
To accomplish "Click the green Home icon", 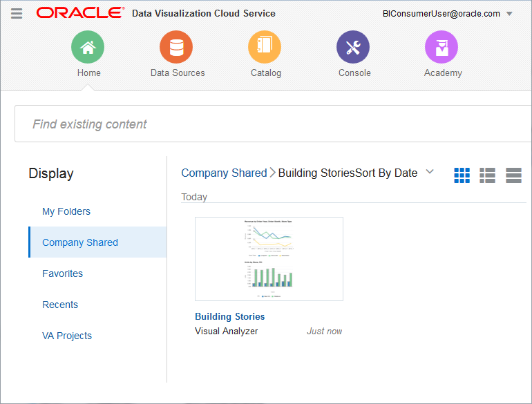I will (x=88, y=47).
